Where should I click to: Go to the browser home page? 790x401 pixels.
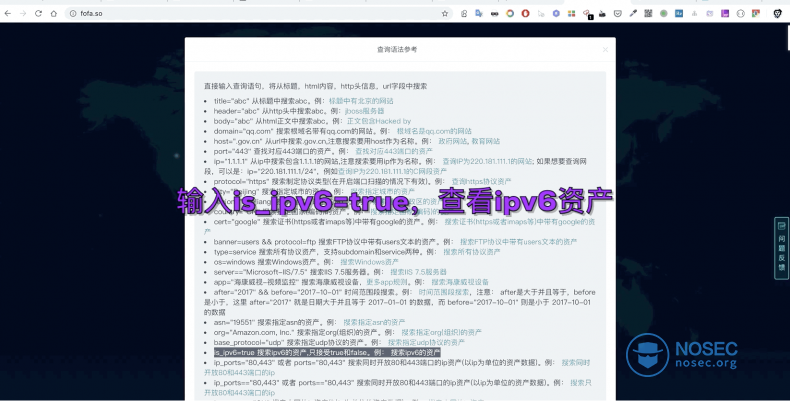(x=53, y=14)
